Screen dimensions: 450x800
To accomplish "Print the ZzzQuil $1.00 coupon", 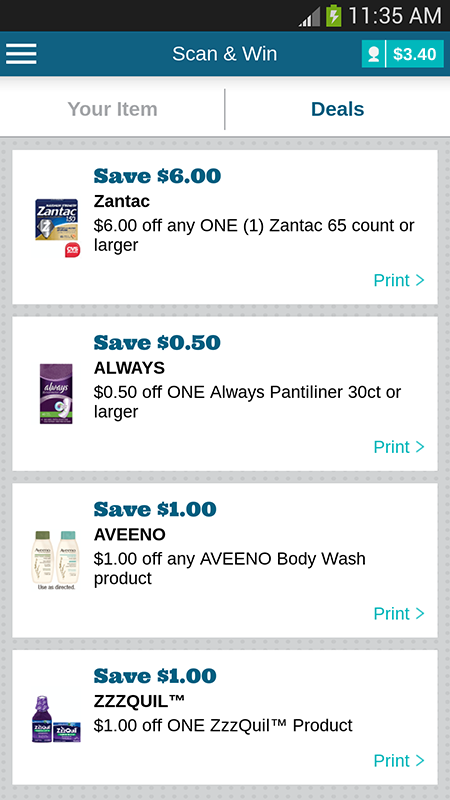I will point(399,760).
